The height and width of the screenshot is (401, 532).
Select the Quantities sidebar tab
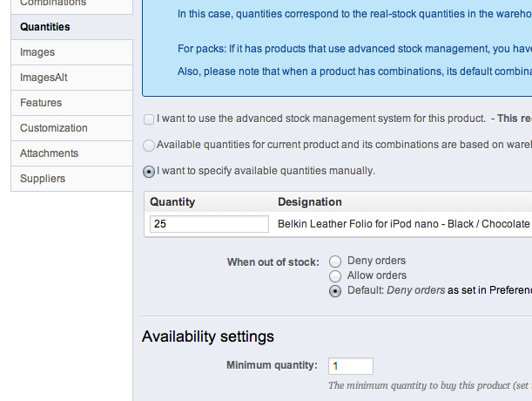coord(45,27)
